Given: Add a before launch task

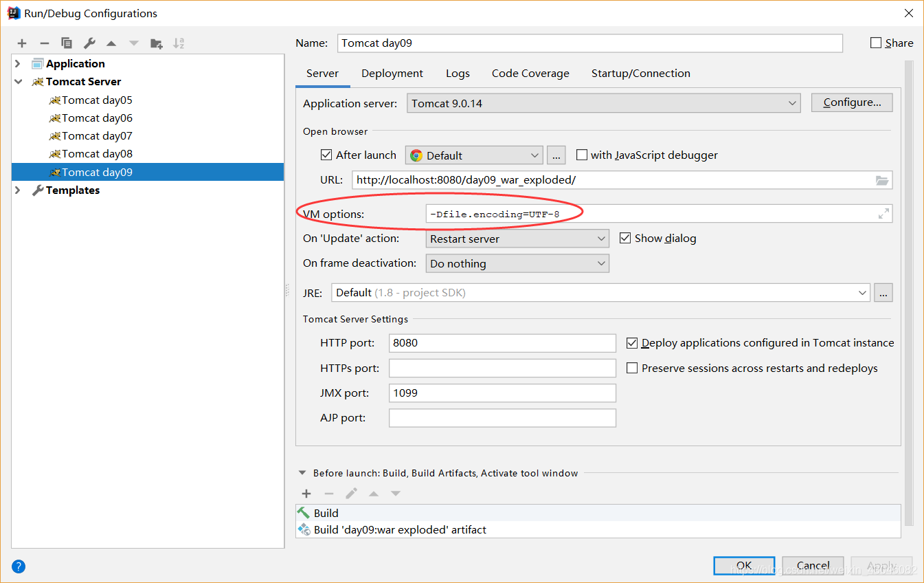Looking at the screenshot, I should 306,494.
